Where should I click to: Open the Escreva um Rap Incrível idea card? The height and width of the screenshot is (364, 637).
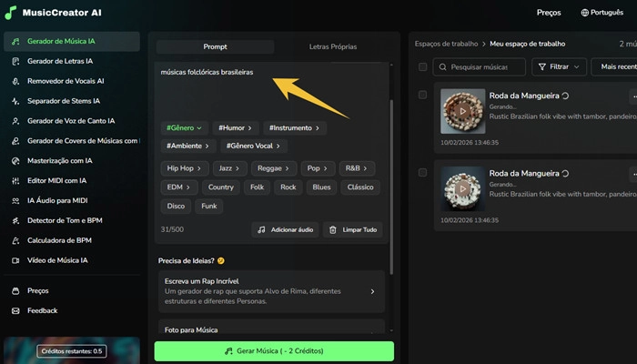click(x=271, y=291)
